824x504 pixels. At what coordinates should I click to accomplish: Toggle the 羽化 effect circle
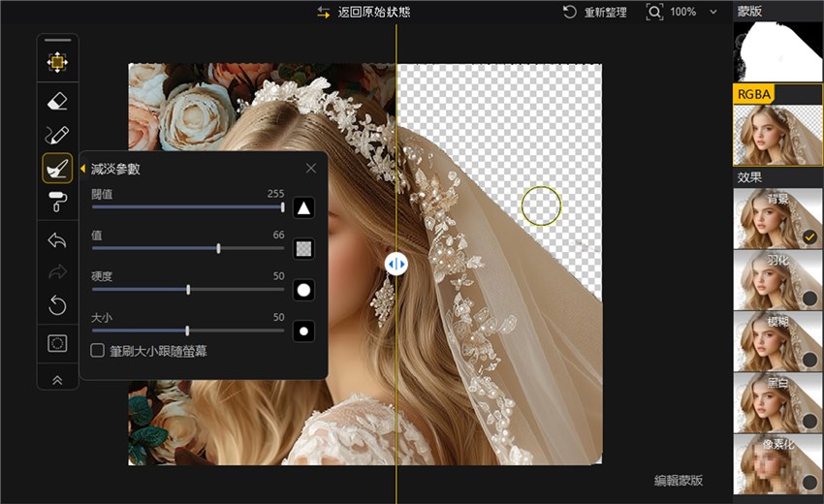point(809,299)
